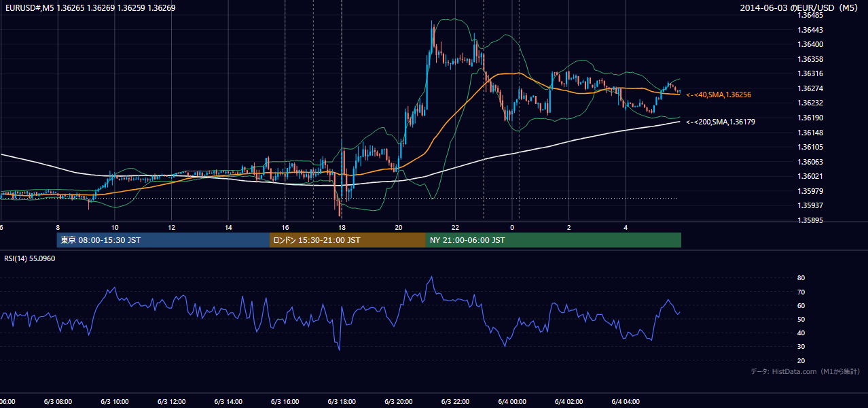
Task: Click price axis value 1.36443
Action: click(811, 30)
